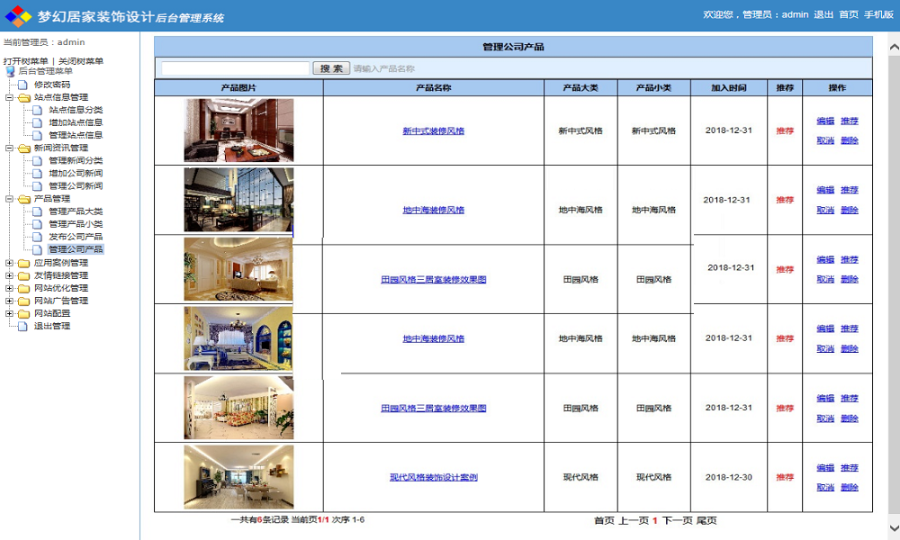This screenshot has width=900, height=540.
Task: Click the page icon beside 站点信息分类
Action: 37,110
